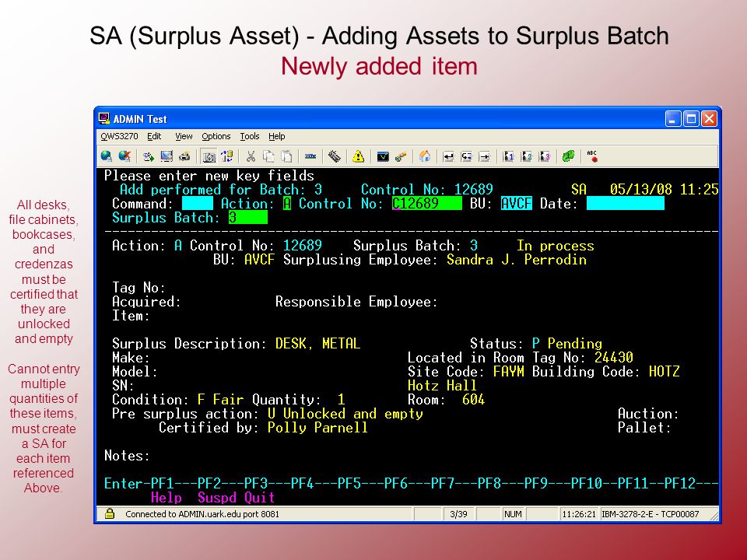Click the 'Polly Parnell' certified by name
The height and width of the screenshot is (560, 747).
(317, 428)
